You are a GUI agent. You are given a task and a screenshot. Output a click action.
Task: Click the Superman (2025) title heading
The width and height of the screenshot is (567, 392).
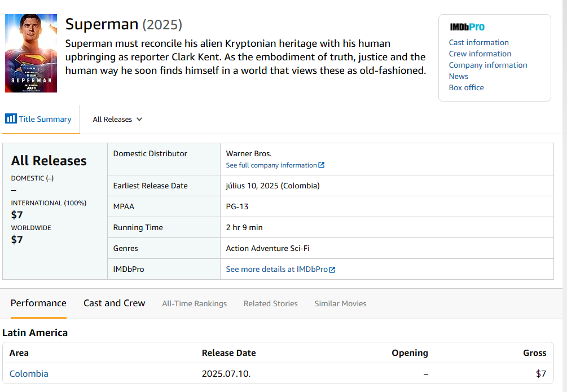[x=124, y=24]
